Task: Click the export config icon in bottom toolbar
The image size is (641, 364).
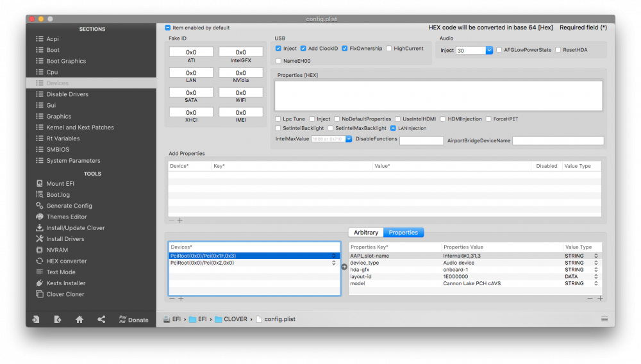Action: point(58,320)
